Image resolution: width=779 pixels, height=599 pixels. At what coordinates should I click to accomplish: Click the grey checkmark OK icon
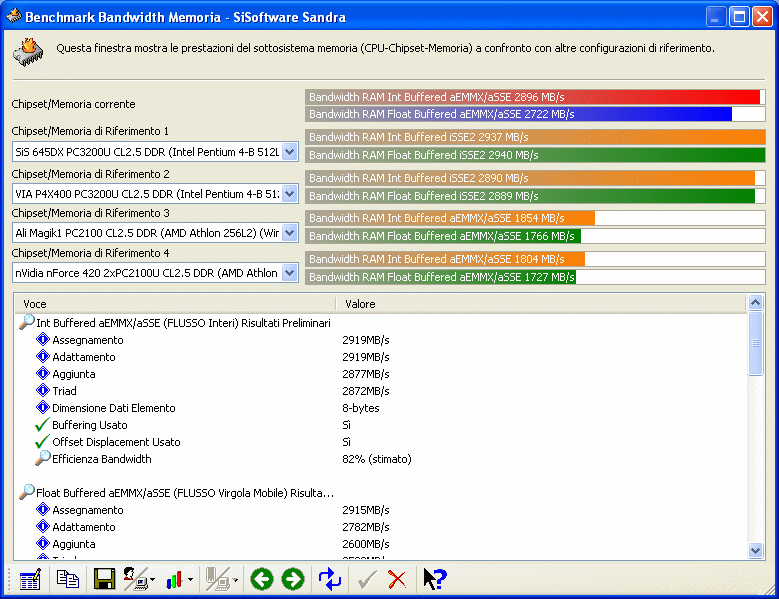(x=367, y=579)
